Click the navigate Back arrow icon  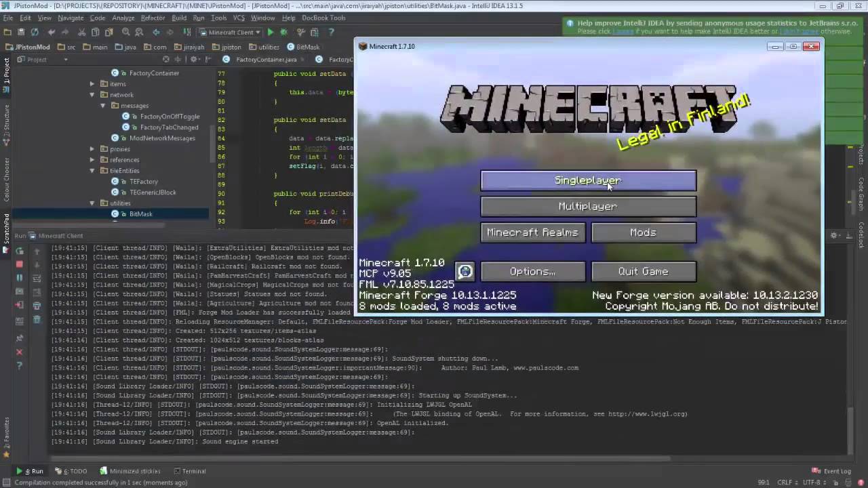click(157, 32)
